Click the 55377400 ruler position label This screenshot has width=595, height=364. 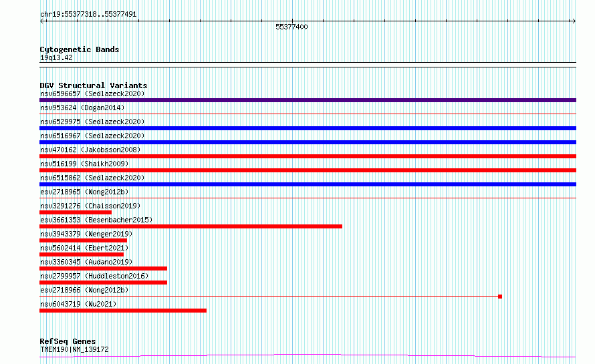pyautogui.click(x=291, y=27)
